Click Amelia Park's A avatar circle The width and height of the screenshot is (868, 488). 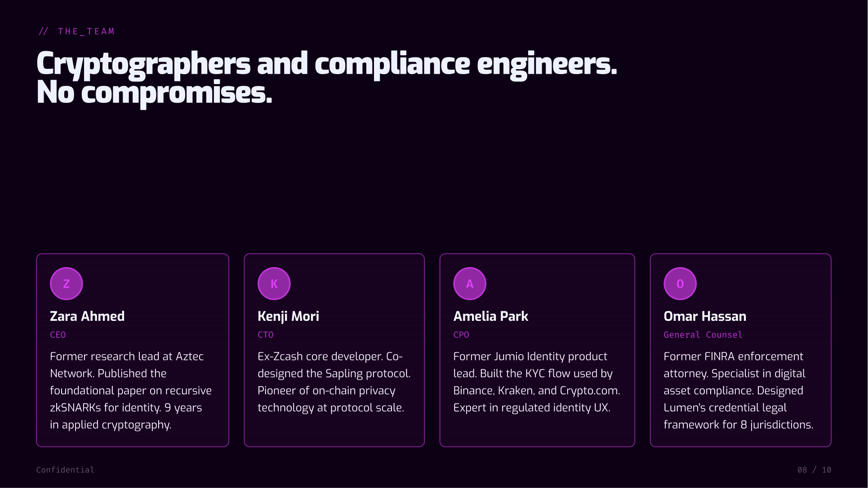click(x=470, y=284)
